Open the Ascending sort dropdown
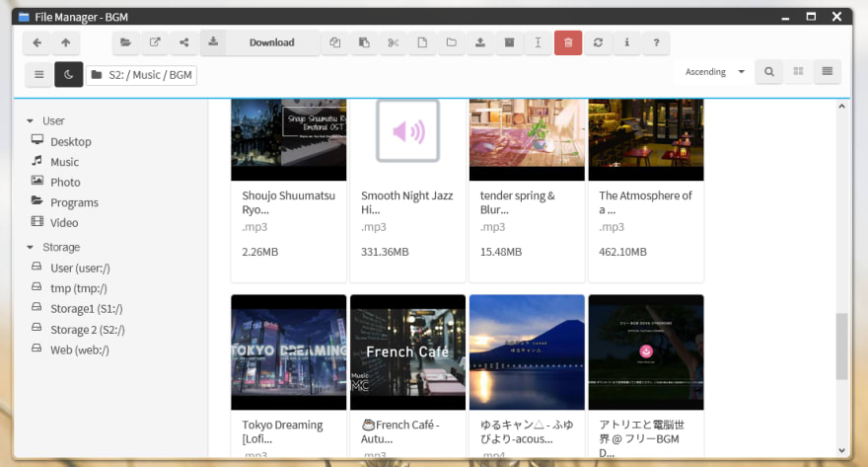 coord(714,72)
